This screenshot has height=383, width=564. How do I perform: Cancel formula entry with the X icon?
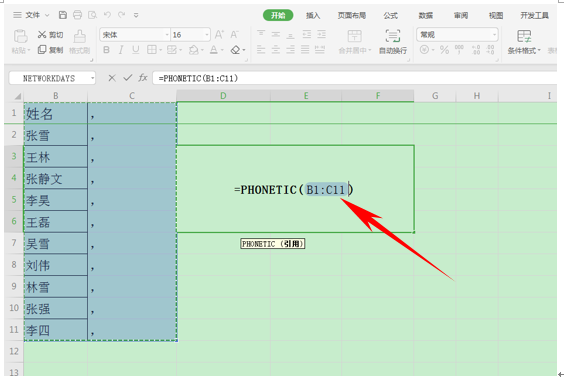click(112, 78)
